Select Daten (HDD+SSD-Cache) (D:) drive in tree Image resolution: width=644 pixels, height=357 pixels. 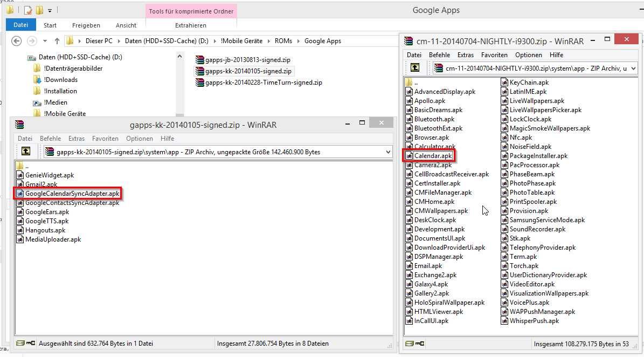tap(75, 57)
